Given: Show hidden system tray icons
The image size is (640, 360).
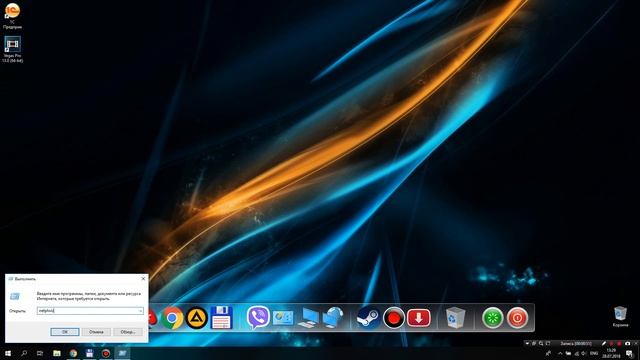Looking at the screenshot, I should coord(560,353).
